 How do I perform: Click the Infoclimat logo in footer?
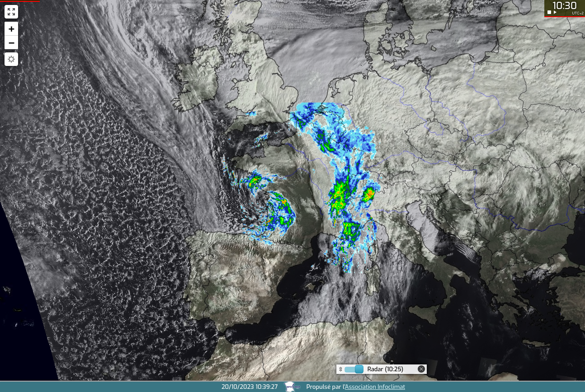tap(292, 387)
